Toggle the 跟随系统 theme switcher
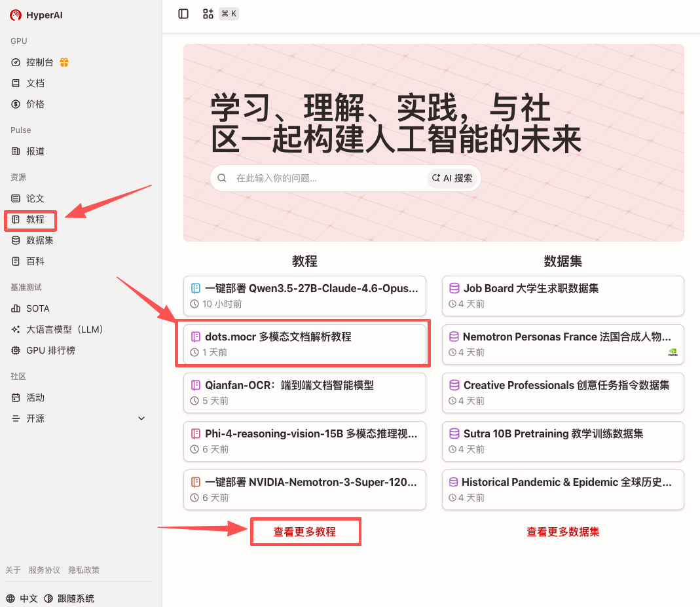Viewport: 700px width, 607px height. 69,598
